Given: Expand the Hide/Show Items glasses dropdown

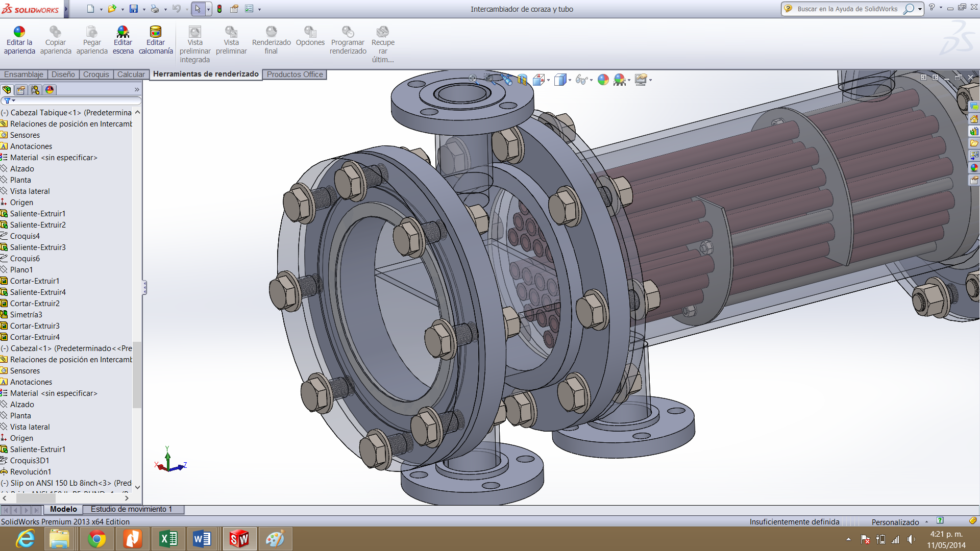Looking at the screenshot, I should click(591, 80).
